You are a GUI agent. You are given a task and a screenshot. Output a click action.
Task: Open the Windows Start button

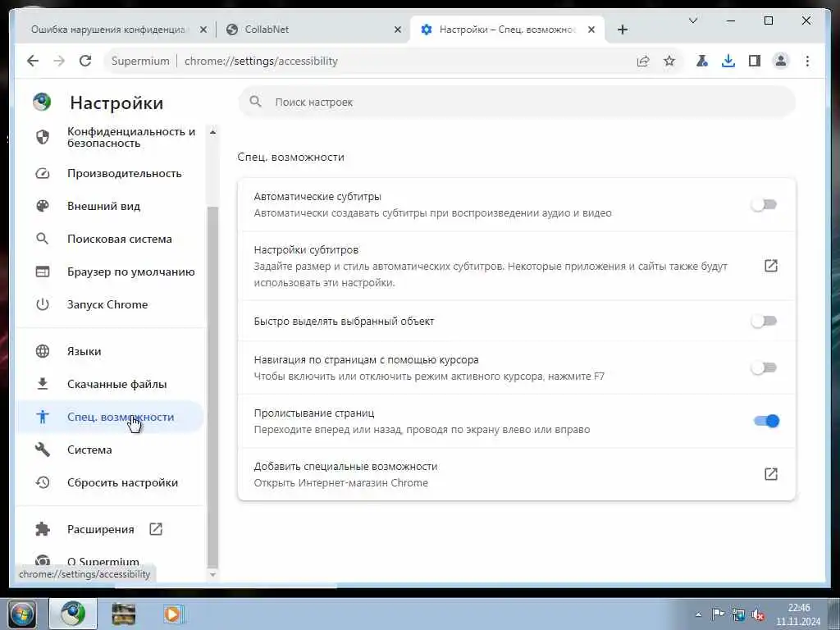pos(22,614)
